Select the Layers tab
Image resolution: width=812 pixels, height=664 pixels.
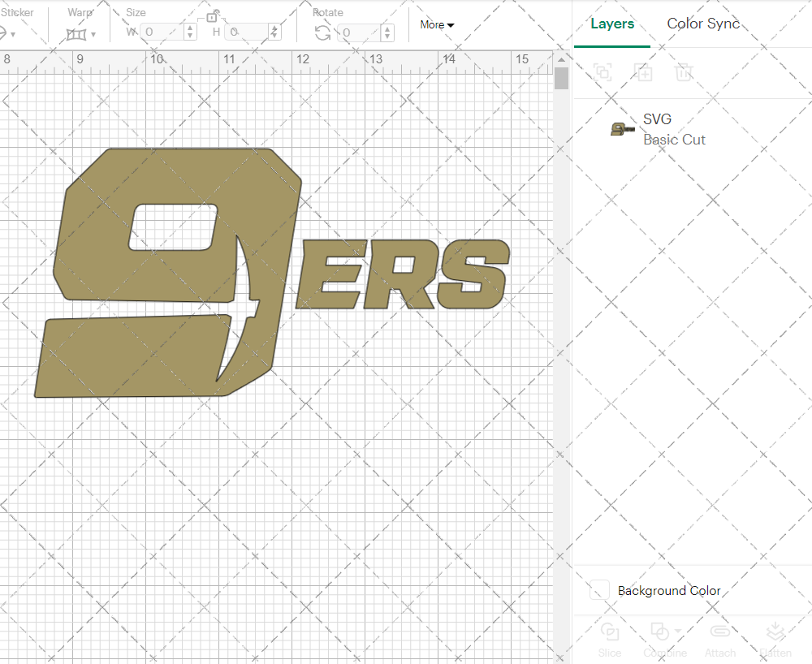[612, 24]
